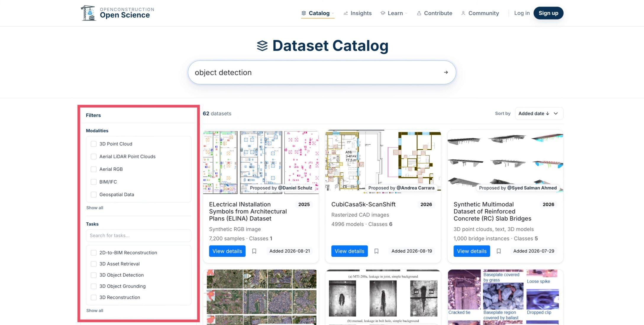The image size is (644, 325).
Task: Check Aerial LiDAR Point Clouds filter
Action: (x=93, y=156)
